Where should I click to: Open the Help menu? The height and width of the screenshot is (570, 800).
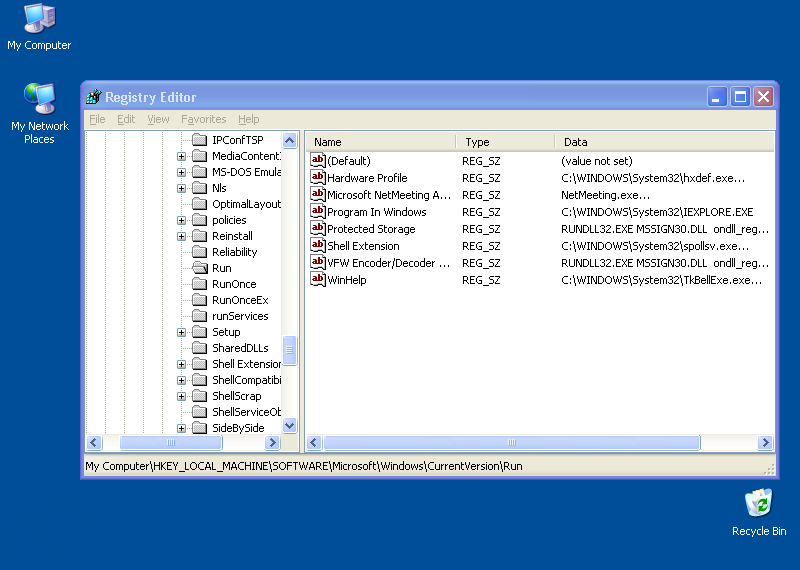(x=248, y=119)
